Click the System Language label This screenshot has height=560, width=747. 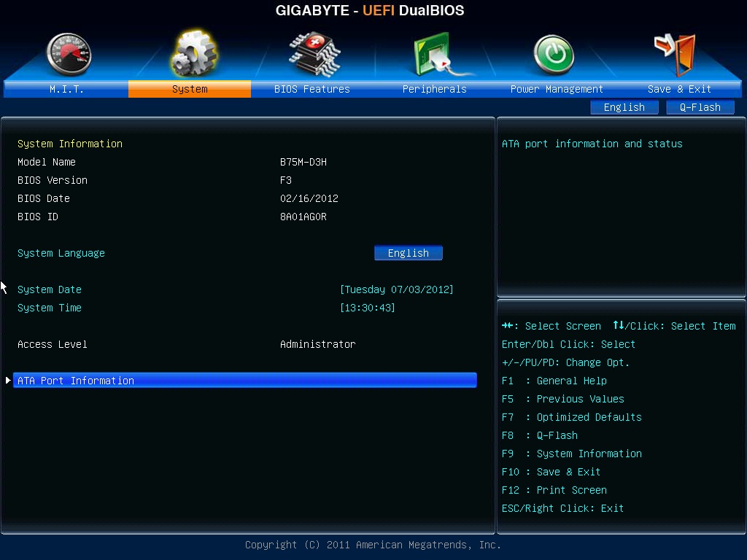61,253
